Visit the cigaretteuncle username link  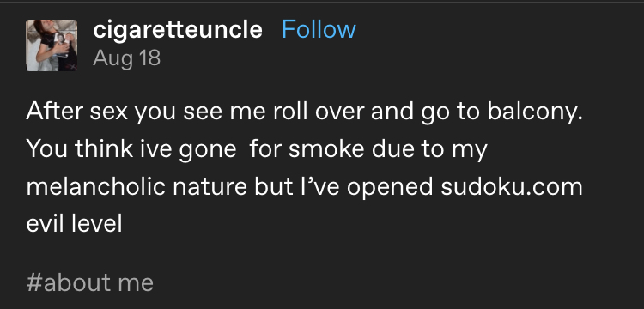click(x=178, y=29)
